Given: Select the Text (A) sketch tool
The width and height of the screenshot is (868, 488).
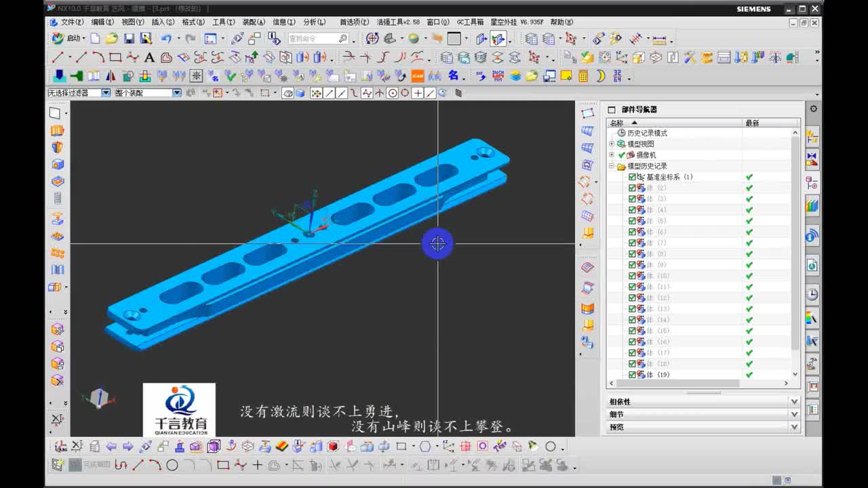Looking at the screenshot, I should click(x=149, y=58).
